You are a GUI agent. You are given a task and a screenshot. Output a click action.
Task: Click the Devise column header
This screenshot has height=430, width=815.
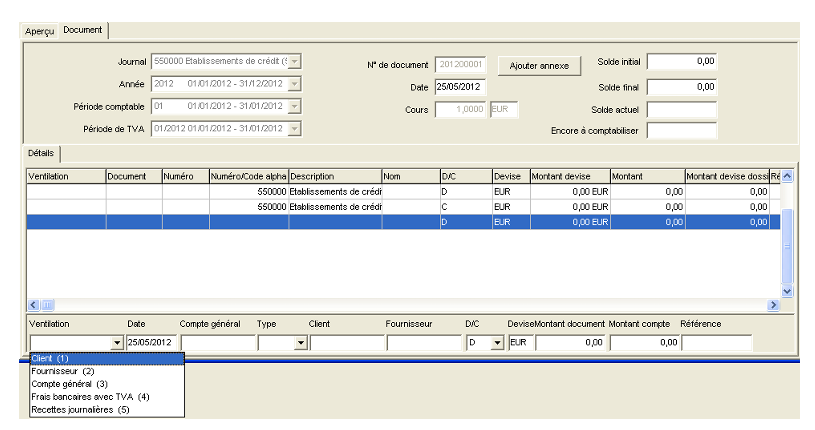pos(511,176)
